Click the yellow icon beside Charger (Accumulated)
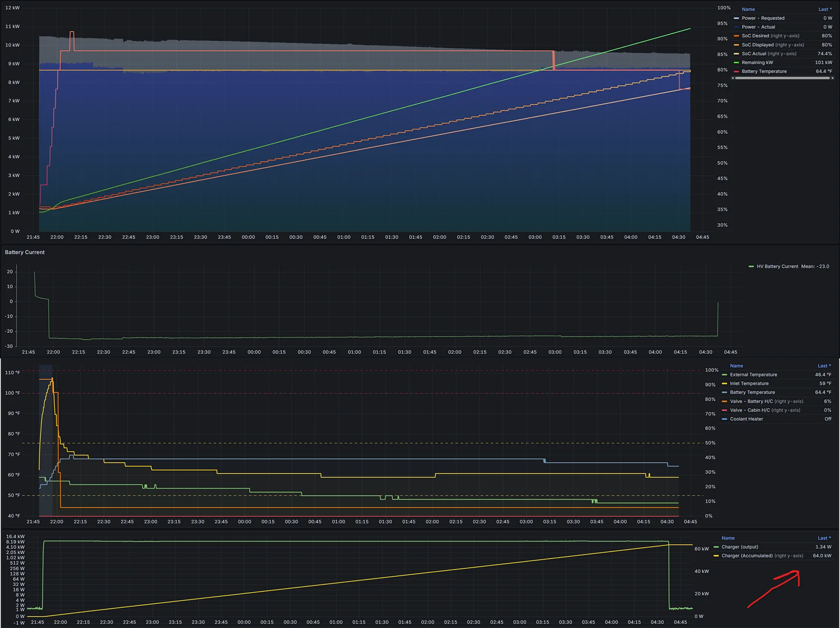Screen dimensions: 840x628 tap(716, 556)
